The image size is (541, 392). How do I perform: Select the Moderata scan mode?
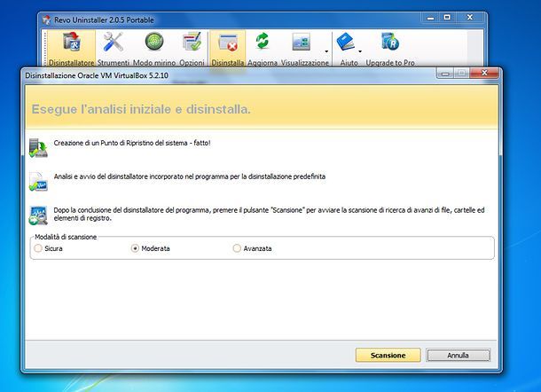(x=151, y=248)
